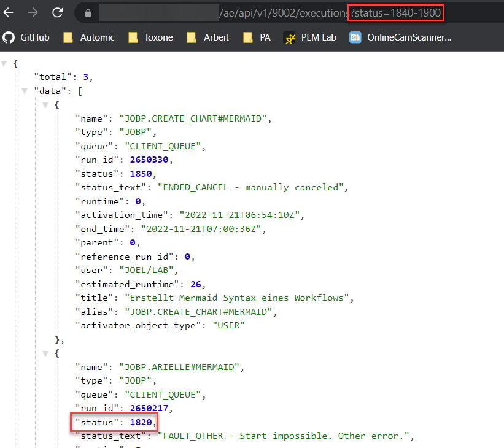Viewport: 504px width, 448px height.
Task: Go back to the previous page
Action: (x=9, y=12)
